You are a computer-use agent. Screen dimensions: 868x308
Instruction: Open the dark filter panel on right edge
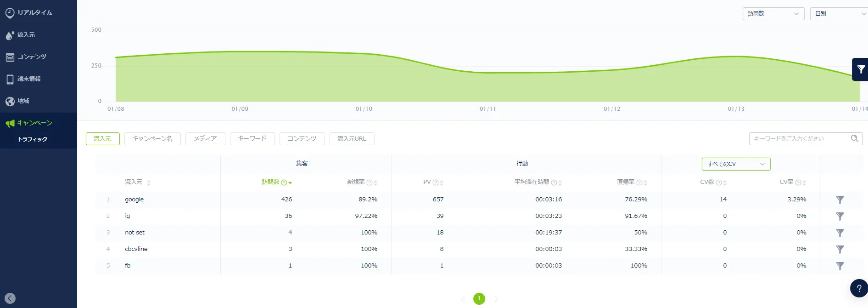coord(860,69)
